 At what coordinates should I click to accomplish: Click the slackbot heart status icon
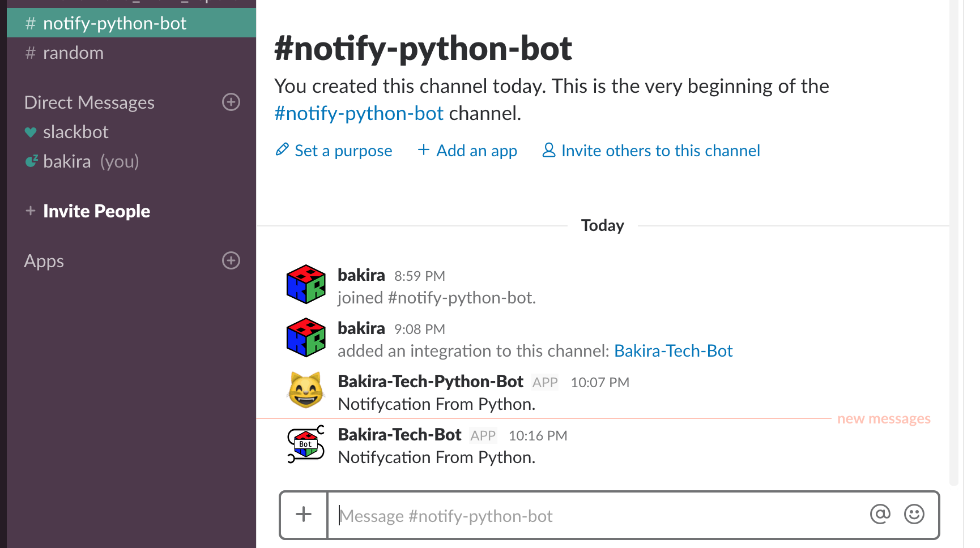[x=31, y=132]
